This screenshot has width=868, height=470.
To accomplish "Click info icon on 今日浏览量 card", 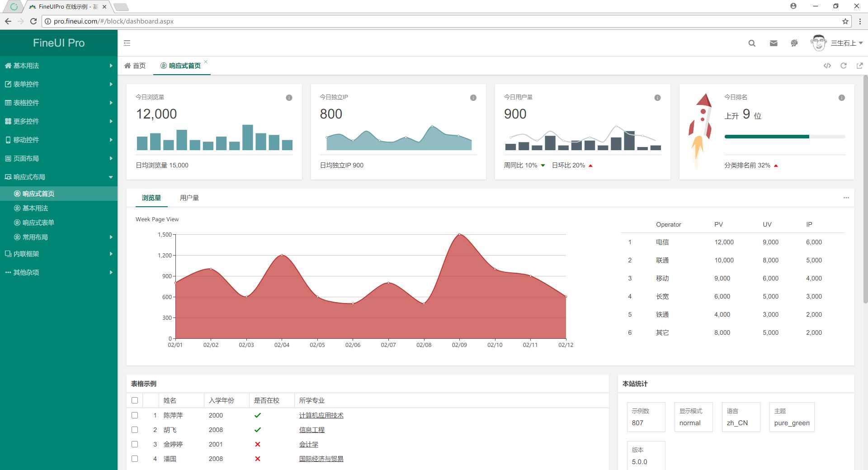I will coord(289,98).
